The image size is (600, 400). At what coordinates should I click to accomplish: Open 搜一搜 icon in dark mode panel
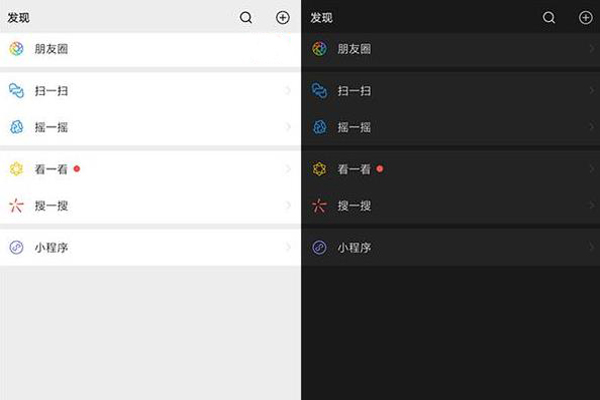pyautogui.click(x=319, y=206)
